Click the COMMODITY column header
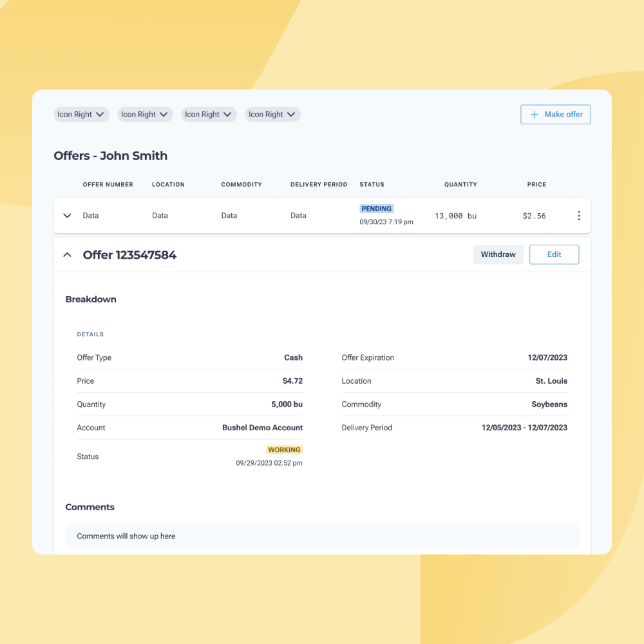This screenshot has width=644, height=644. (241, 184)
